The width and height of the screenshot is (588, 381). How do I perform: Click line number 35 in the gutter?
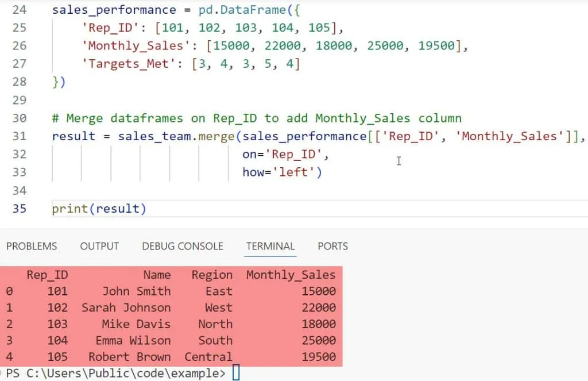pos(19,209)
